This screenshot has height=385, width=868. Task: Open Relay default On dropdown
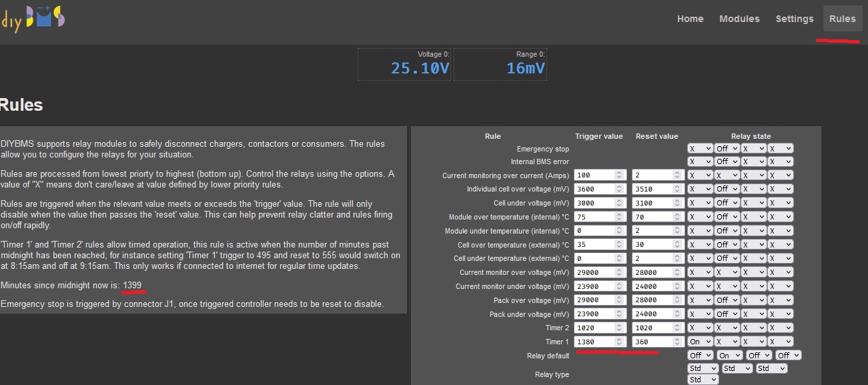(x=730, y=356)
